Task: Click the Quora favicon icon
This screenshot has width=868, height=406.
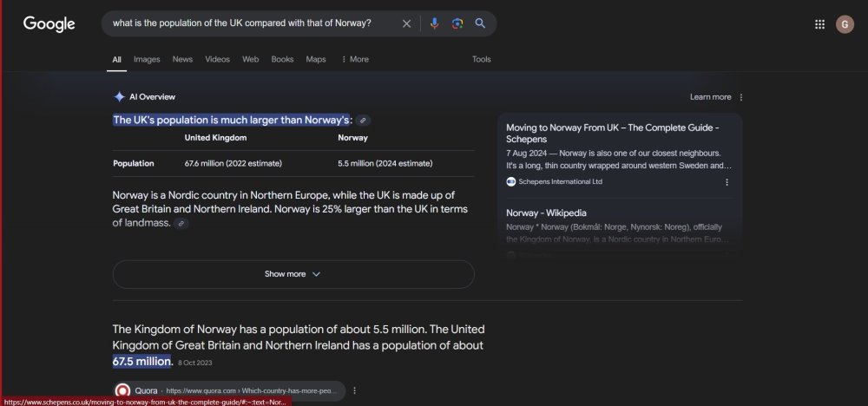Action: 122,391
